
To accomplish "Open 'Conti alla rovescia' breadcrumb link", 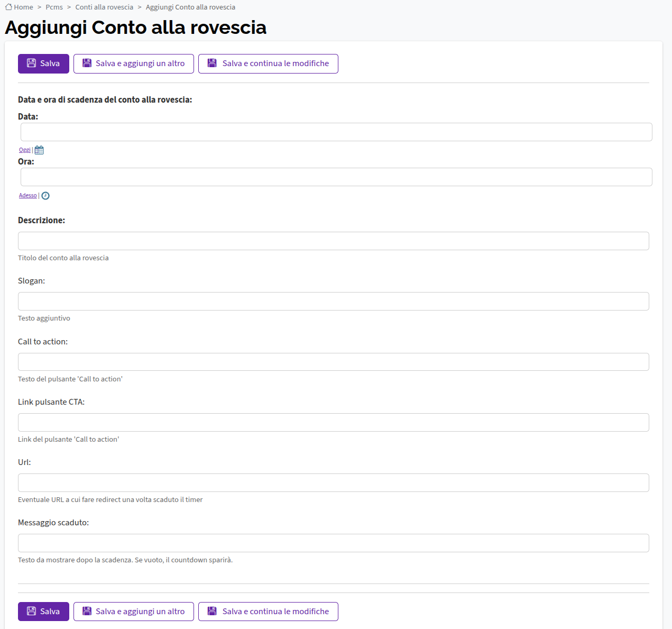I will [x=104, y=7].
